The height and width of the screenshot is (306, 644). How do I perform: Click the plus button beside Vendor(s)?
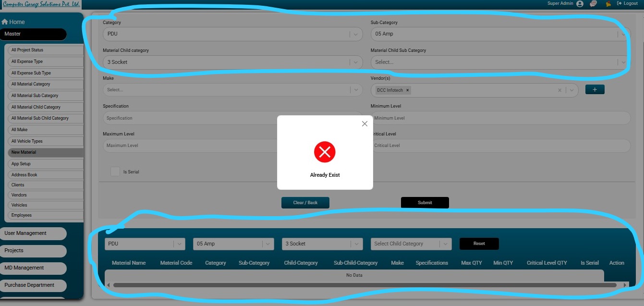(x=595, y=90)
